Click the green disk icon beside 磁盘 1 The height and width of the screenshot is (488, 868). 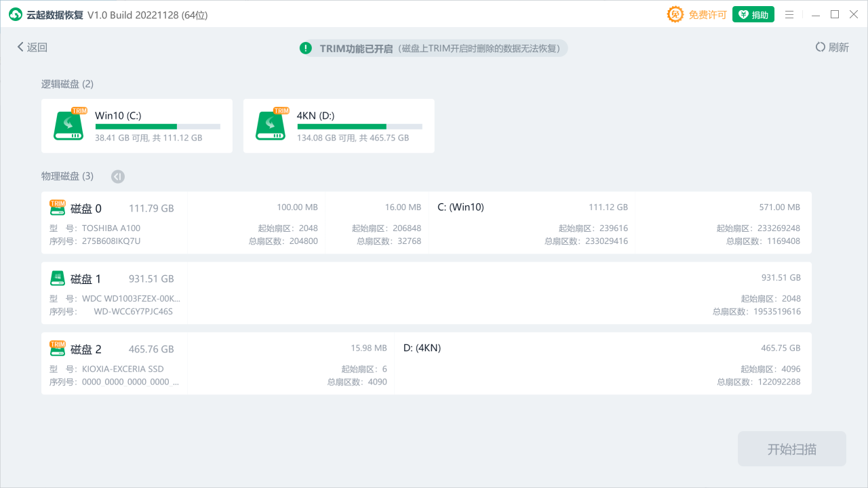pyautogui.click(x=58, y=278)
